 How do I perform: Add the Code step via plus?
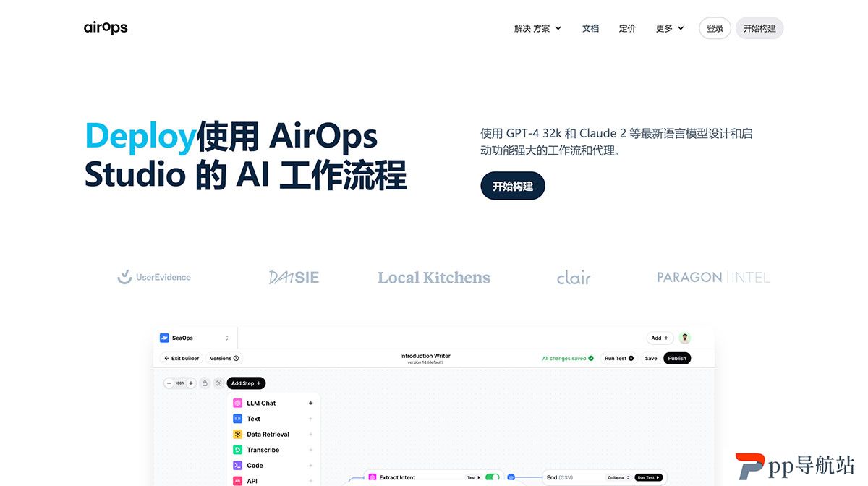311,466
